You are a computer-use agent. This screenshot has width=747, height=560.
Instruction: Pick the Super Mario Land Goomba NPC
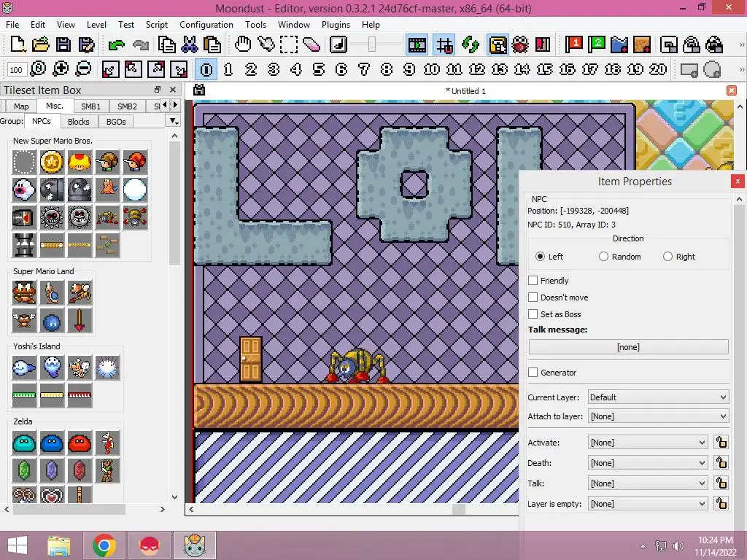click(24, 292)
